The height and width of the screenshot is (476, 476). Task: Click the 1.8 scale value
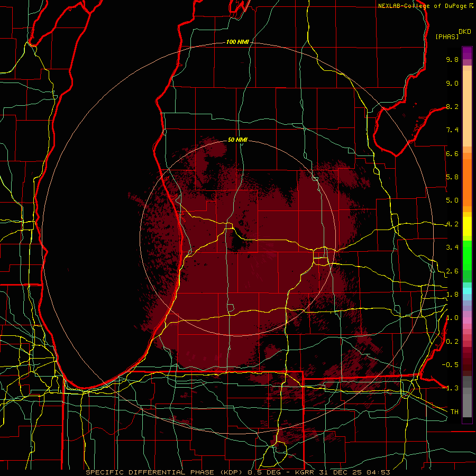(x=452, y=295)
